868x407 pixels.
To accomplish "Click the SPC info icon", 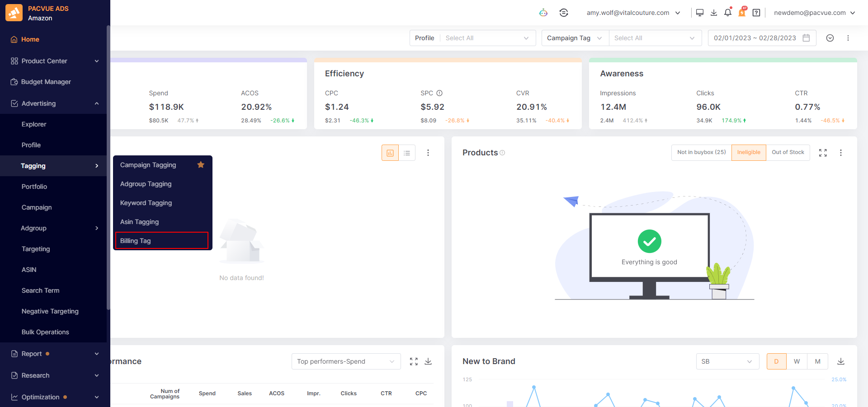I will [x=439, y=93].
